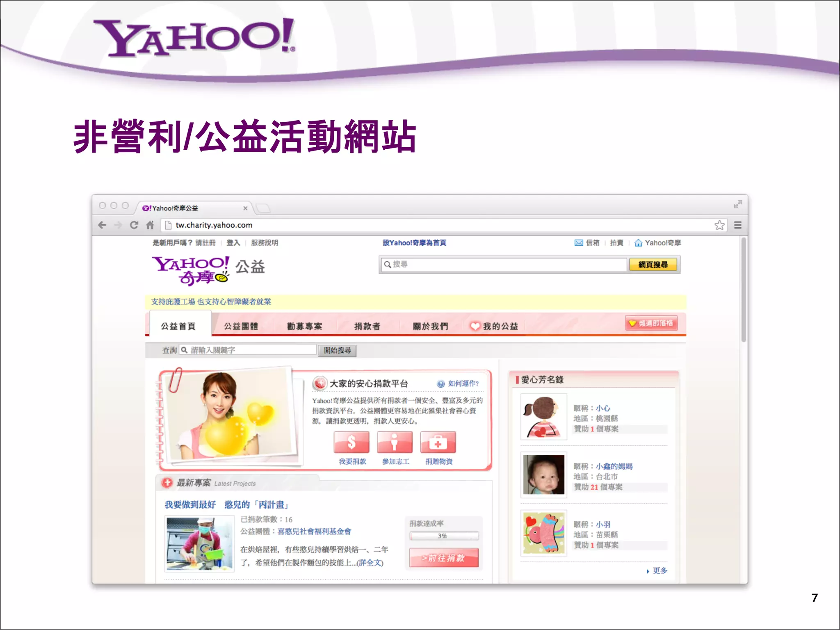
Task: Switch to the 捐款者 tab
Action: (367, 326)
